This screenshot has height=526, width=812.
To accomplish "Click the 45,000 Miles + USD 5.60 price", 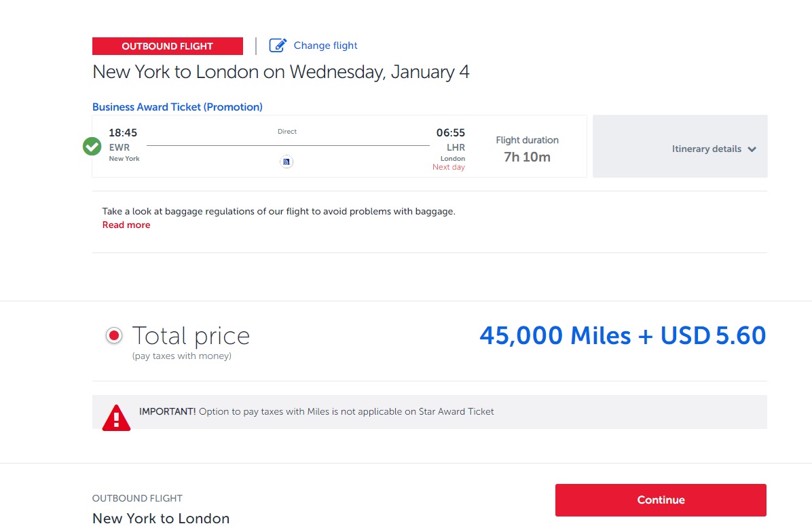I will click(623, 335).
